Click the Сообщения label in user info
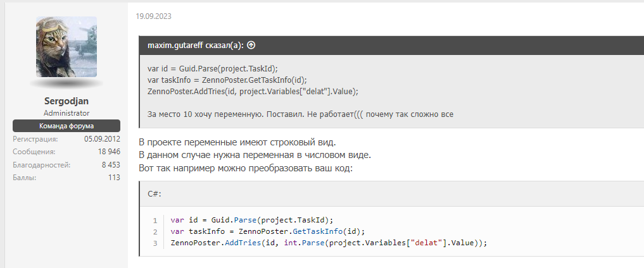The width and height of the screenshot is (644, 268). pyautogui.click(x=34, y=152)
